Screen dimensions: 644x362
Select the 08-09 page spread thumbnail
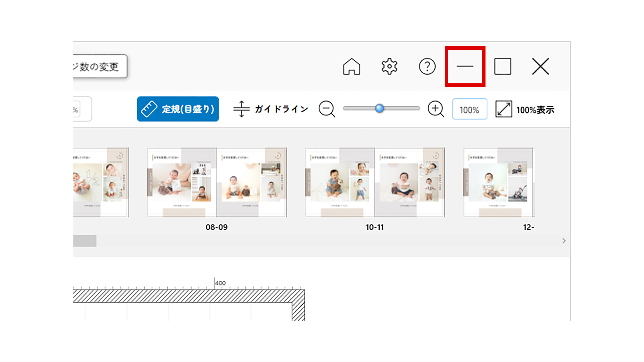217,182
